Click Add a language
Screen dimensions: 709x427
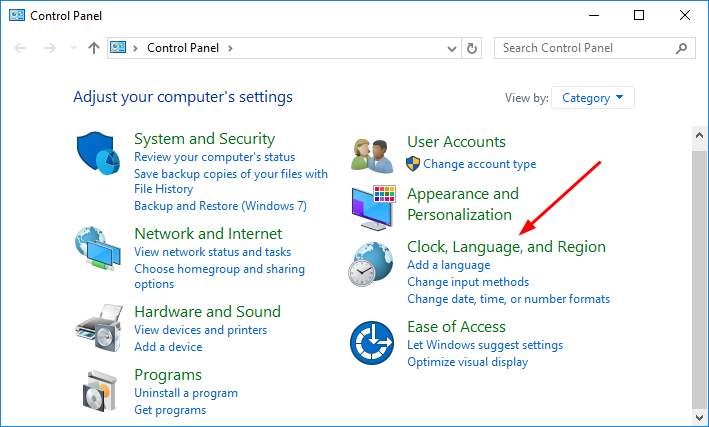449,265
